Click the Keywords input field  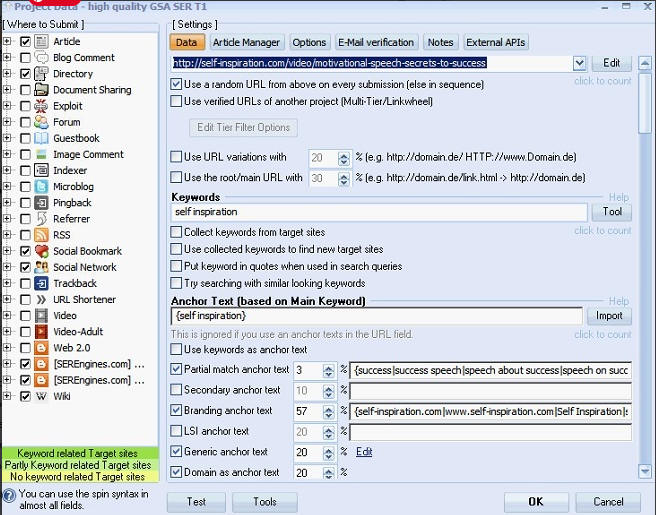pos(378,212)
